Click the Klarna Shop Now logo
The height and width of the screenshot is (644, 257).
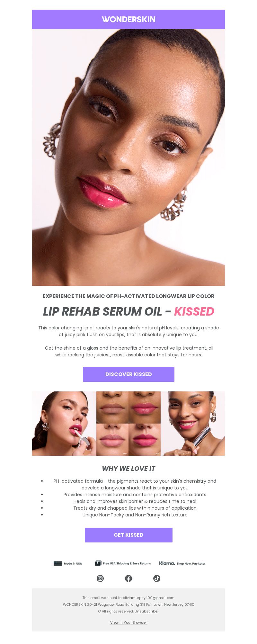(182, 563)
